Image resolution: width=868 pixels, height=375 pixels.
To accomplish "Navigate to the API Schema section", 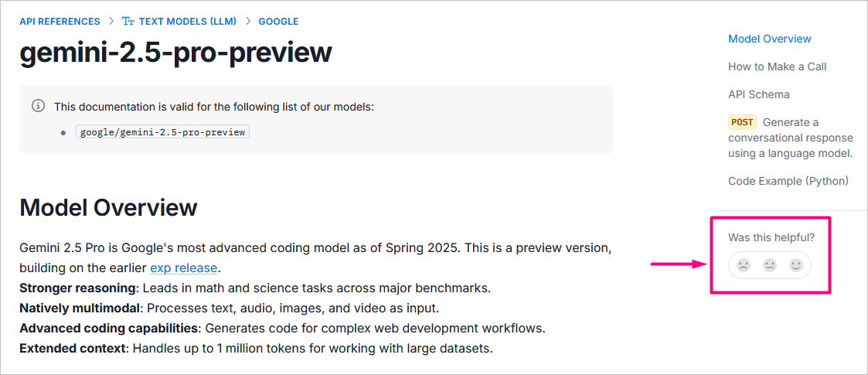I will click(758, 94).
